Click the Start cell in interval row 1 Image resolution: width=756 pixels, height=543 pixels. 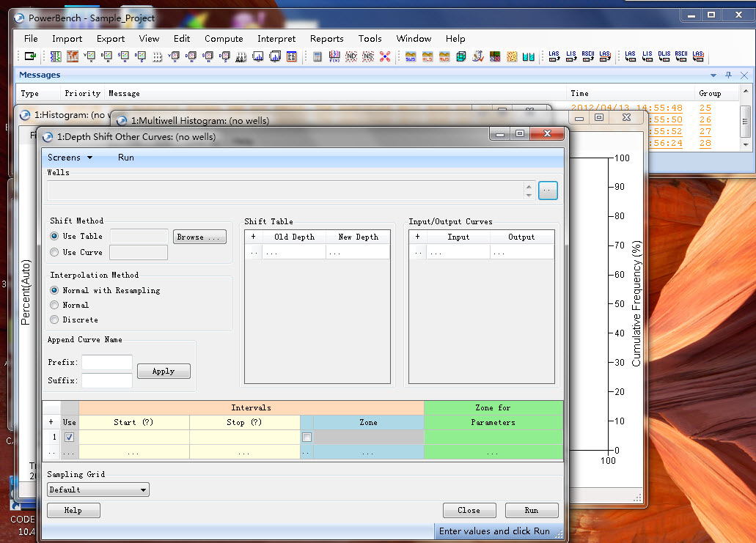[134, 437]
